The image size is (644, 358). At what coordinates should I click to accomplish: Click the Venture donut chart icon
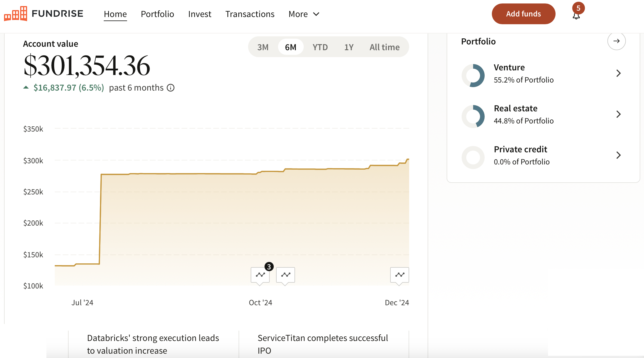(x=473, y=76)
